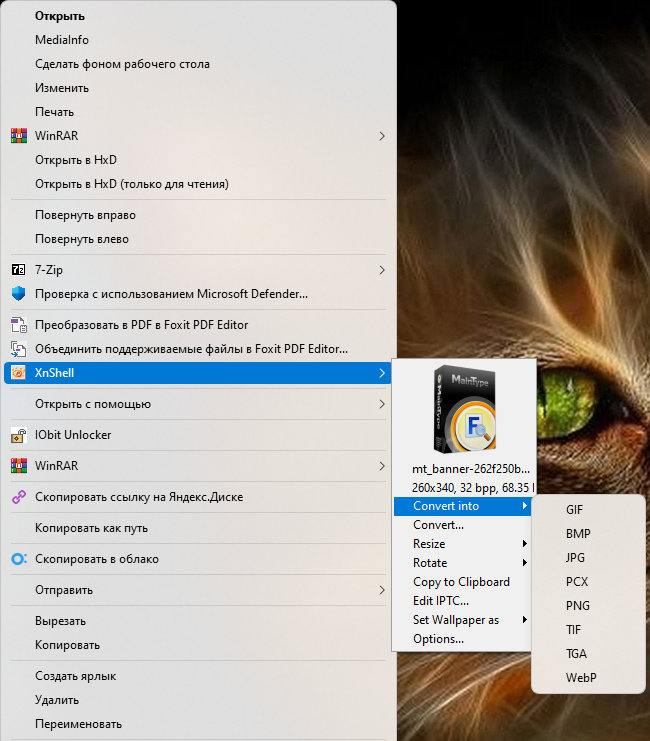
Task: Click the IObit Unlocker icon
Action: (18, 435)
